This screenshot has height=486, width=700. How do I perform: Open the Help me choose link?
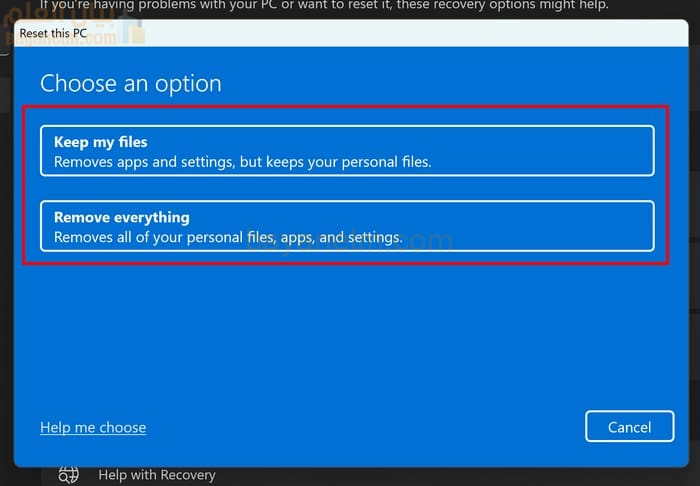point(93,427)
